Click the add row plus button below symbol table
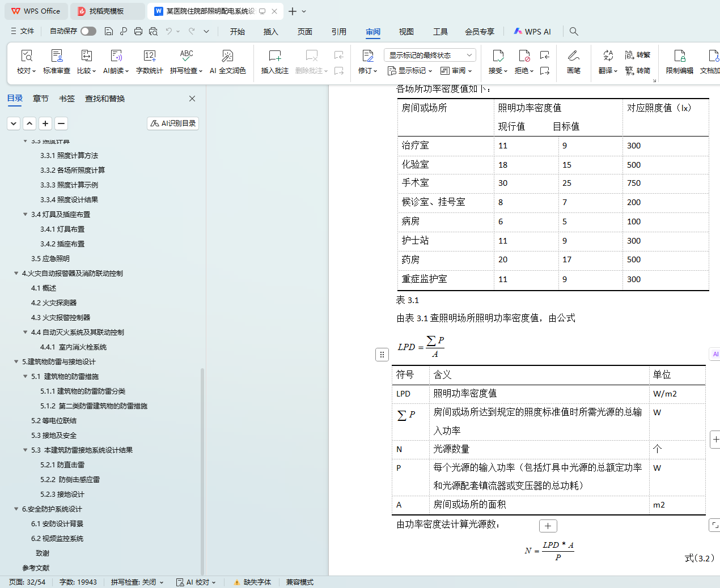This screenshot has height=588, width=720. (548, 526)
